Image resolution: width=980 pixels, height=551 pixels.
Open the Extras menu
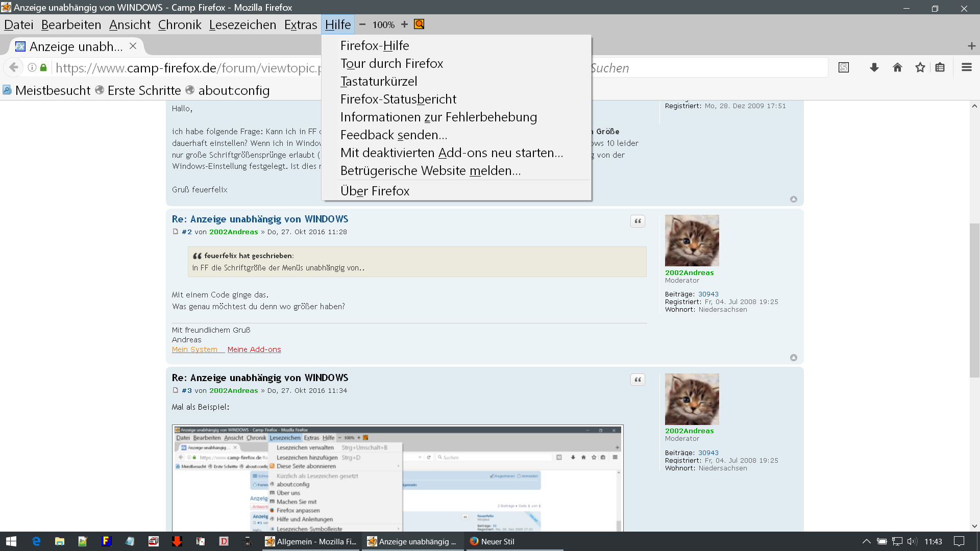300,24
